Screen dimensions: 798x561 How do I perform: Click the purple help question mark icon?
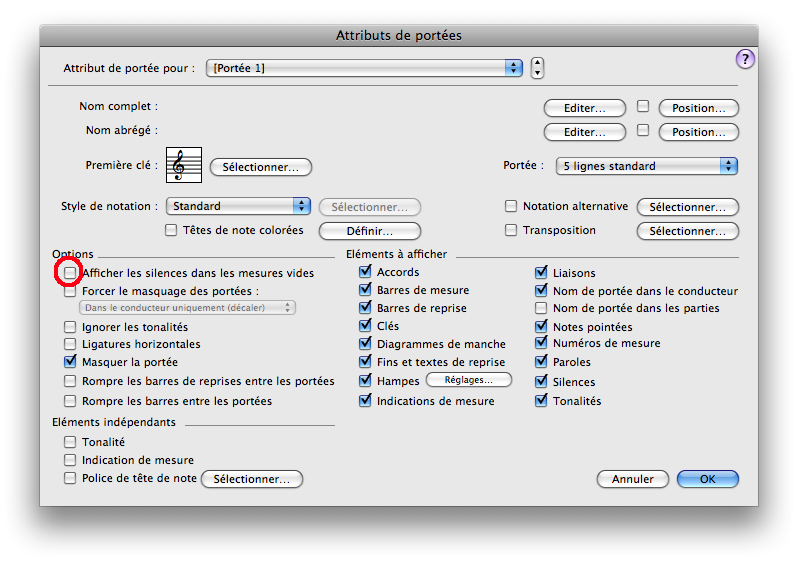click(744, 59)
